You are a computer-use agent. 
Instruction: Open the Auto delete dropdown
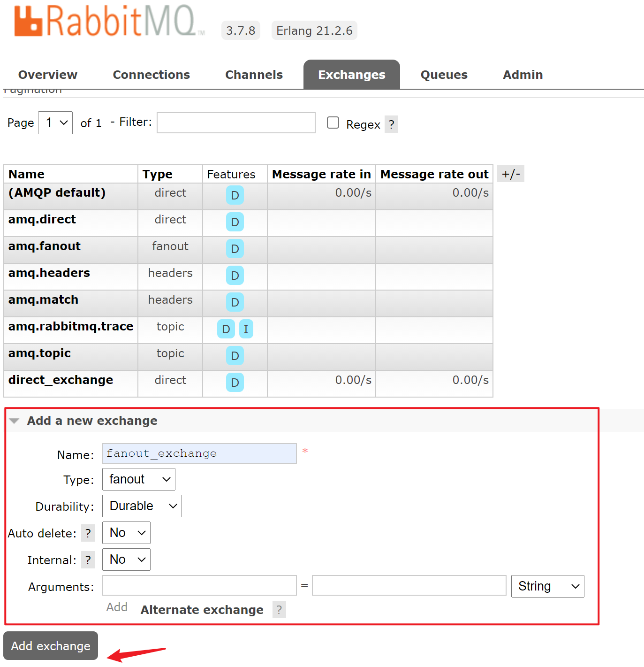click(126, 533)
